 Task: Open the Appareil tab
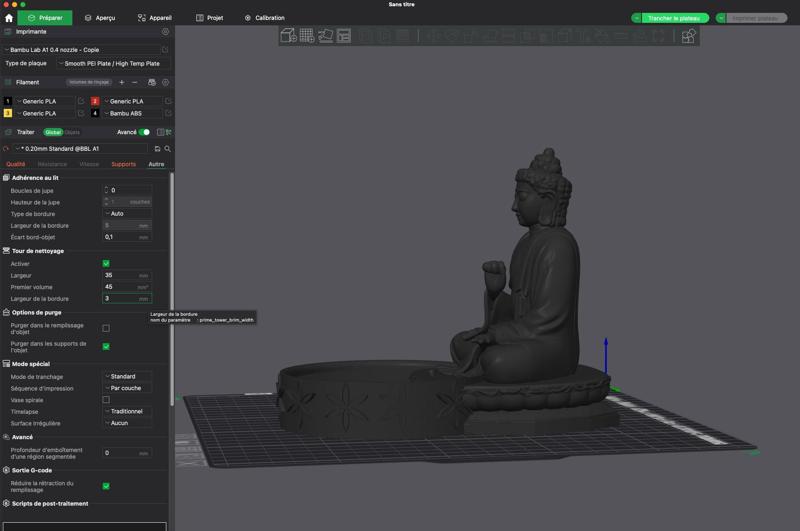tap(155, 18)
